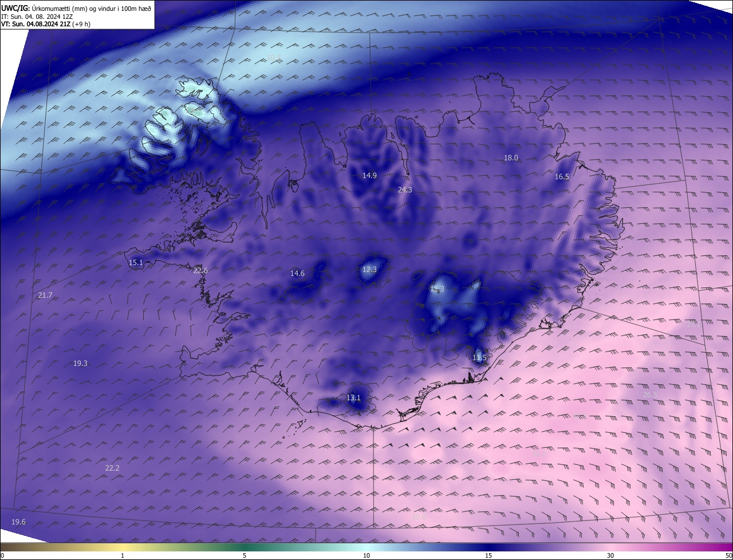Click the 'VT: Sun. 04.08.2024 21Z (+9 h)' line
This screenshot has width=733, height=560.
46,24
